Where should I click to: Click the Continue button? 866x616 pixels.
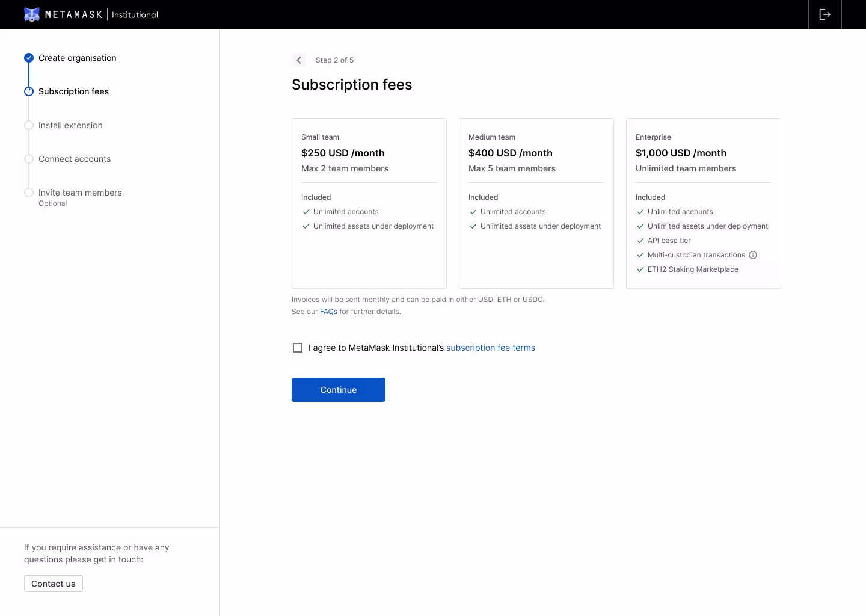(x=339, y=390)
